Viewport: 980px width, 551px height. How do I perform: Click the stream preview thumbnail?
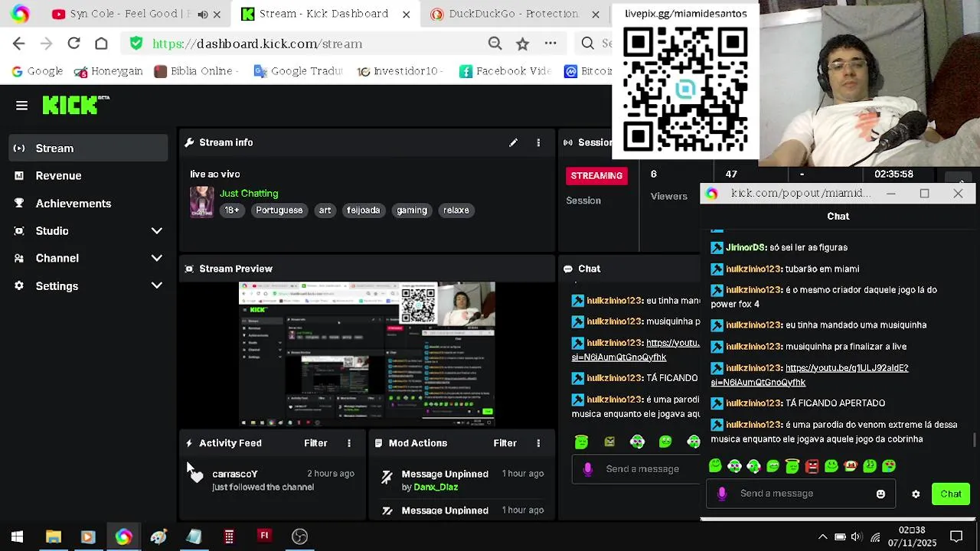coord(367,354)
